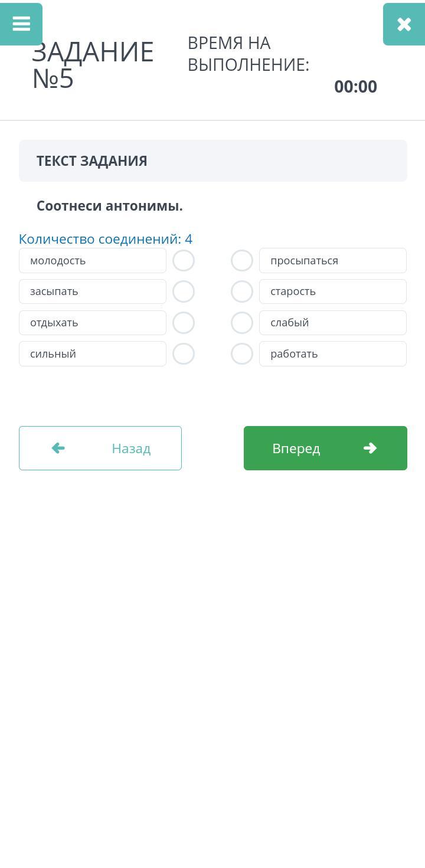The width and height of the screenshot is (425, 868).
Task: Select the connector circle next to сильный
Action: point(184,354)
